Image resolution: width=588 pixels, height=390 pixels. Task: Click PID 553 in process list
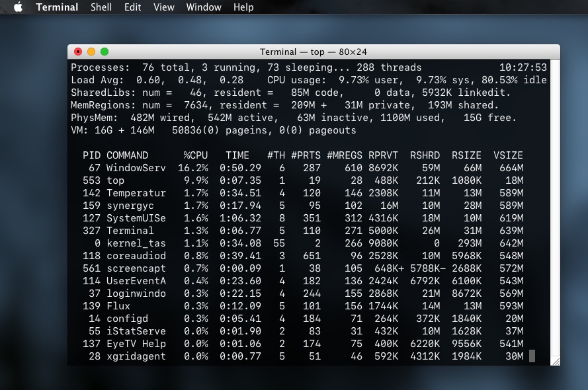click(x=91, y=180)
